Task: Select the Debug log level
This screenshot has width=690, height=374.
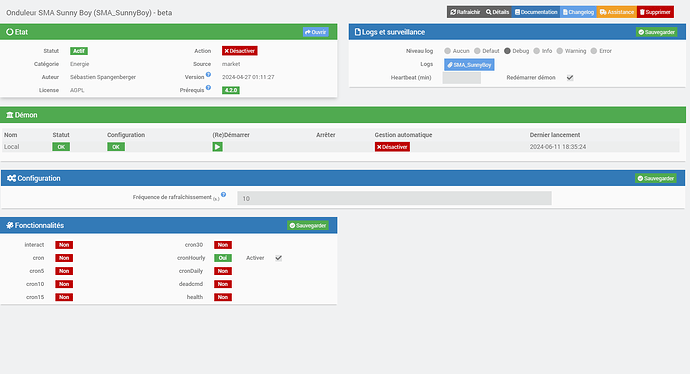Action: [507, 51]
